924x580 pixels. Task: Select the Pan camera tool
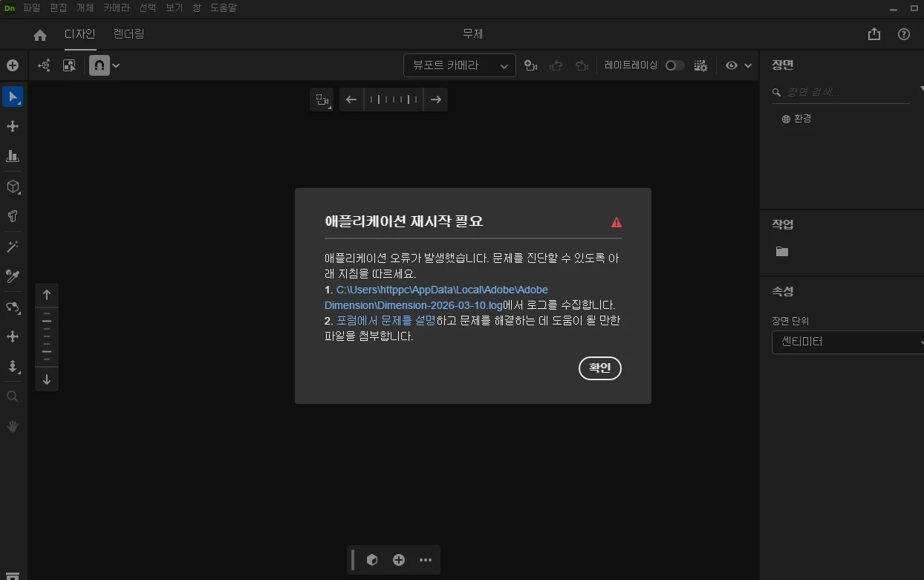(13, 336)
